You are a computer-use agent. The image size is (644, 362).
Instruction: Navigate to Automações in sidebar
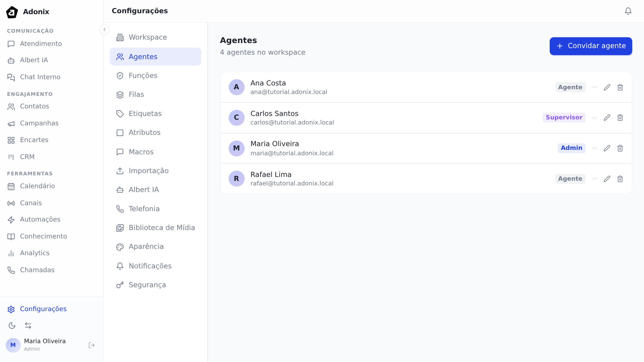40,219
